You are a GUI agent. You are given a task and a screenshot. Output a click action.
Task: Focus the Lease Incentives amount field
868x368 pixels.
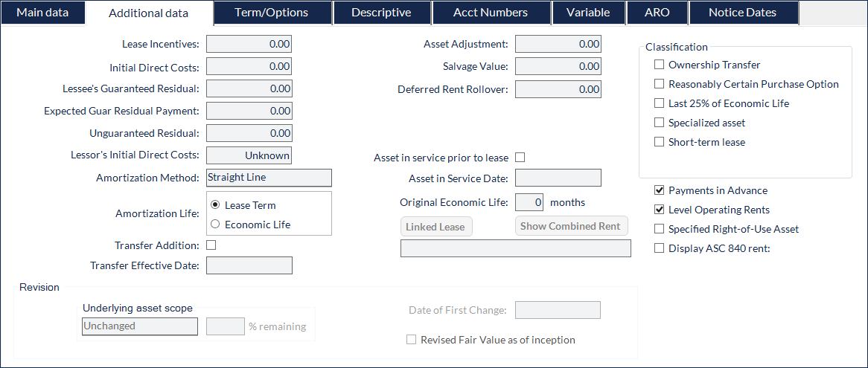coord(249,44)
